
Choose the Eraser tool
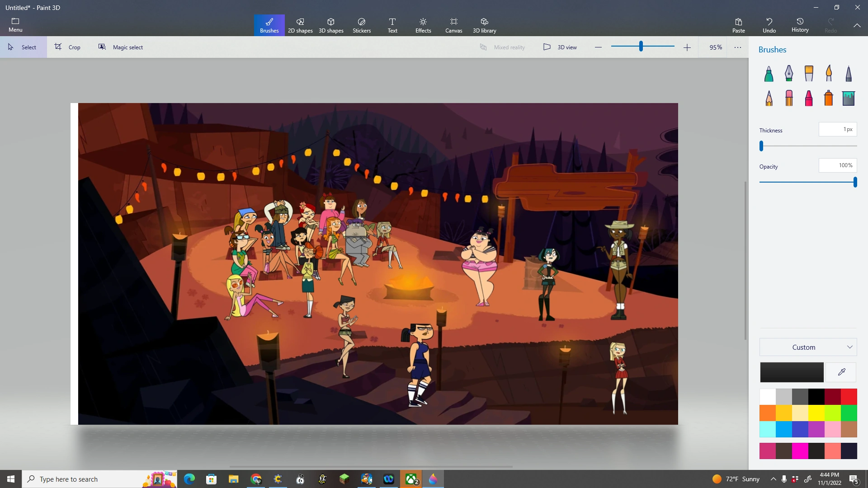click(x=789, y=98)
